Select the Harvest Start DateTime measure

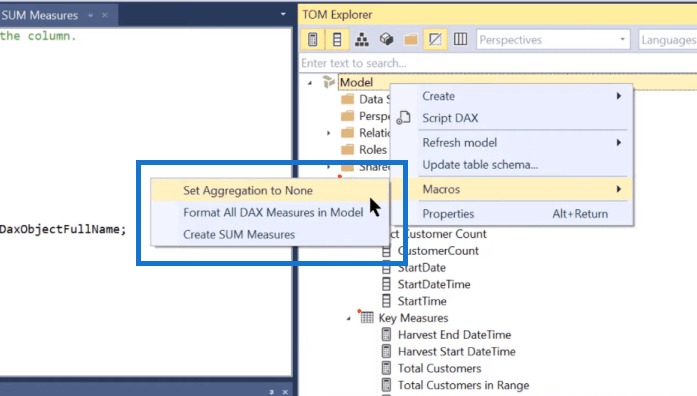(x=457, y=352)
